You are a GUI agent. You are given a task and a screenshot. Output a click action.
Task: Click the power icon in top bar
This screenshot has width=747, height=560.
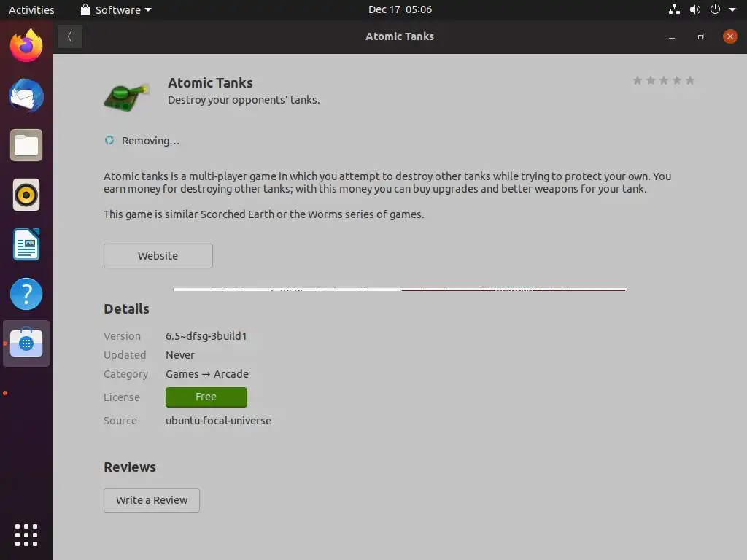click(715, 9)
